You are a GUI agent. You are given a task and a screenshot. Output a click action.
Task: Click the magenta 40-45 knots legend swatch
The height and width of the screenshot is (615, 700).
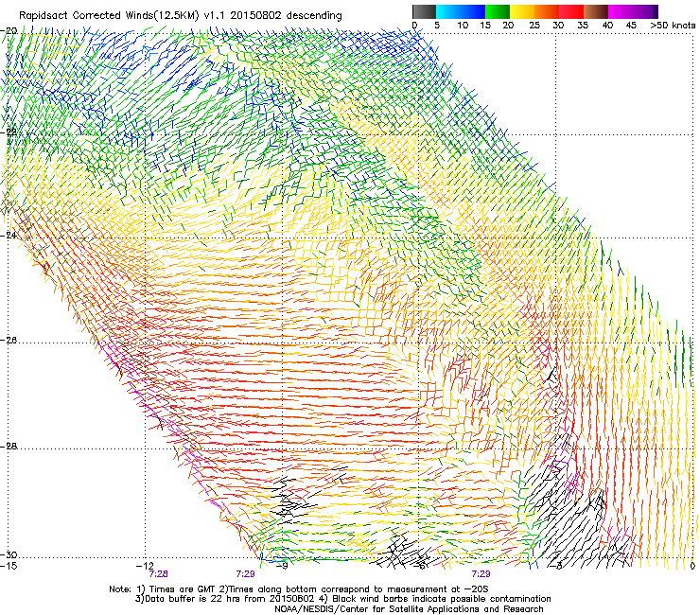621,11
